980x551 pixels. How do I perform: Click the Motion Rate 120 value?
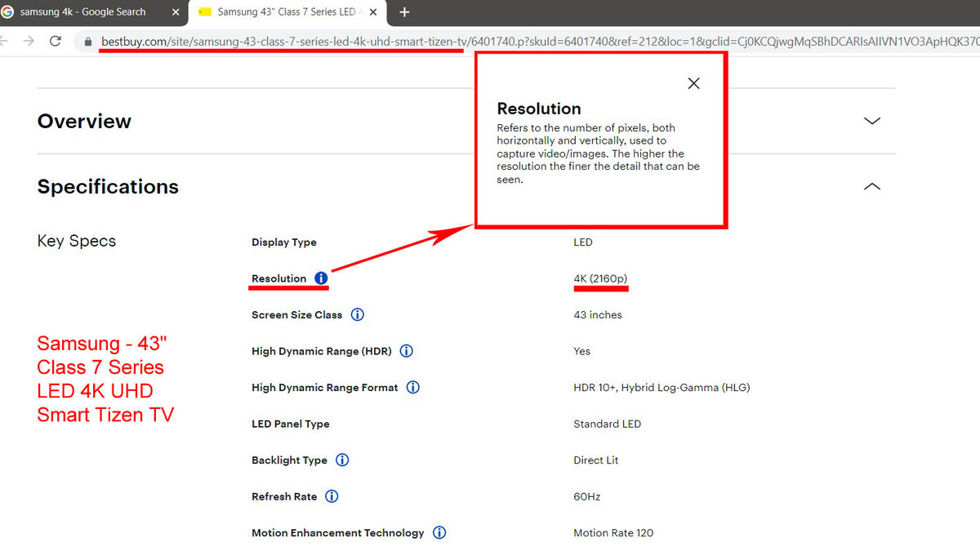click(614, 532)
